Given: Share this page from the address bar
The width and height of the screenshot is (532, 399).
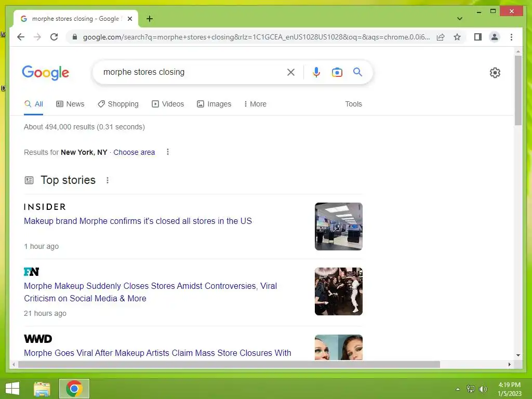Looking at the screenshot, I should coord(441,37).
